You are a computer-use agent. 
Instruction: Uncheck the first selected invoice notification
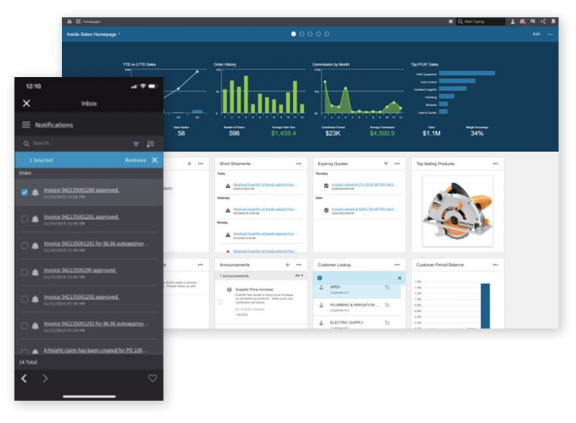click(x=25, y=192)
